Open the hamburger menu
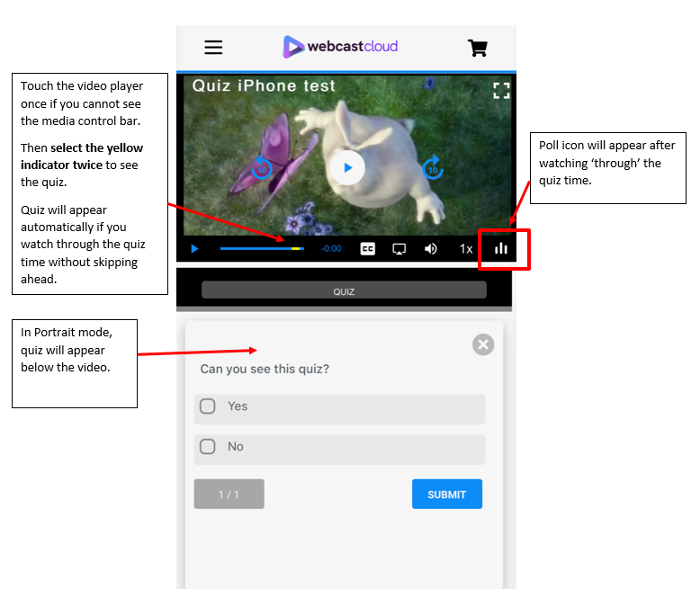 [x=213, y=47]
